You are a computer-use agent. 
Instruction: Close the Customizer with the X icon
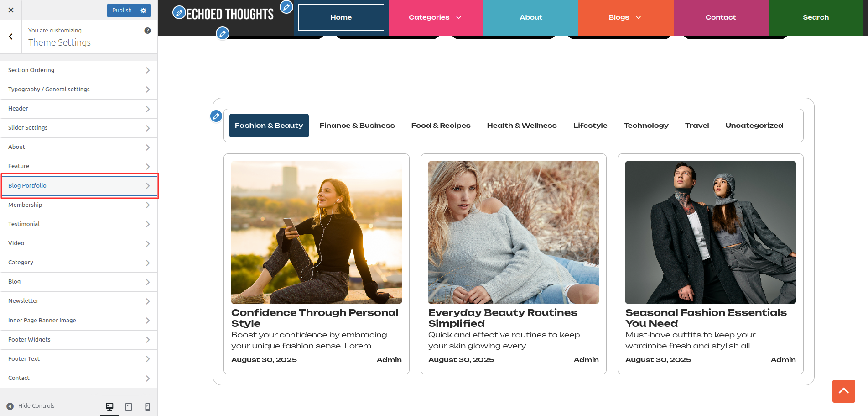tap(11, 10)
